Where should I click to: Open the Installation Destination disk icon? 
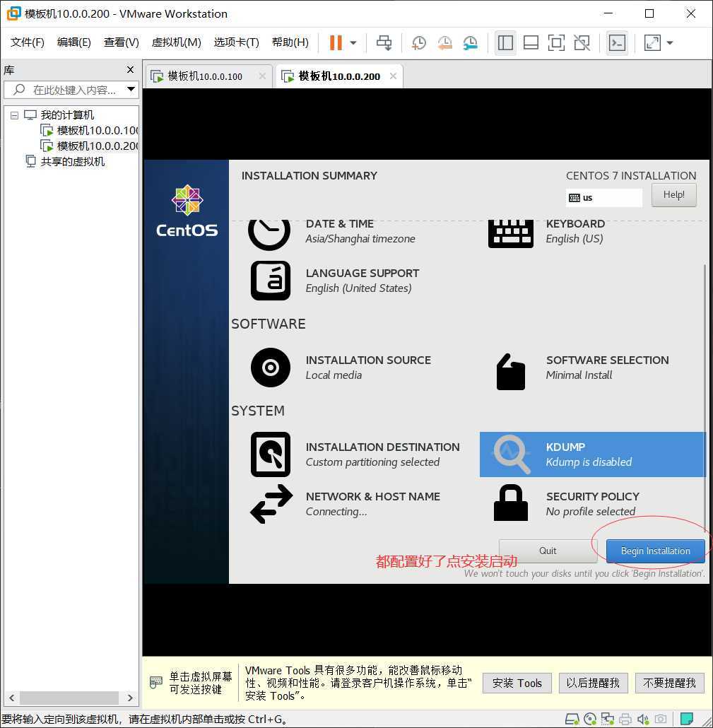[271, 454]
